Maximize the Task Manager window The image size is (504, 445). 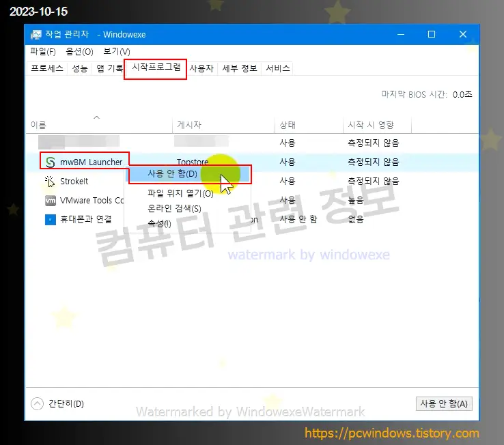(x=432, y=34)
